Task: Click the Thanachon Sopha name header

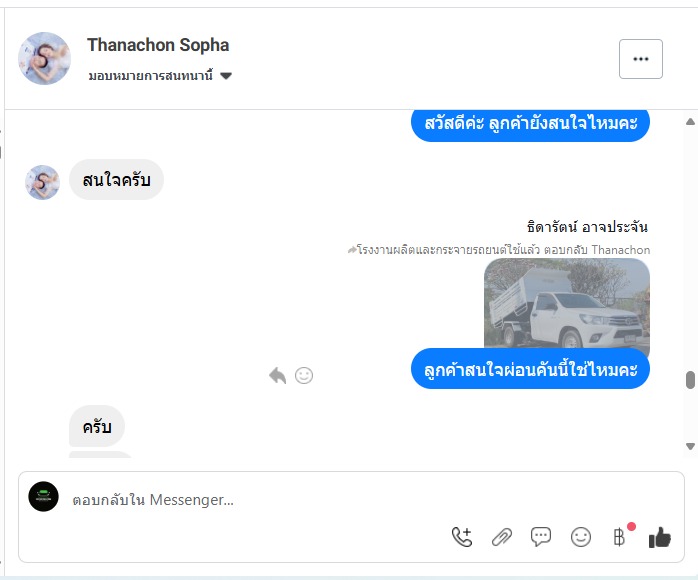Action: [x=158, y=45]
